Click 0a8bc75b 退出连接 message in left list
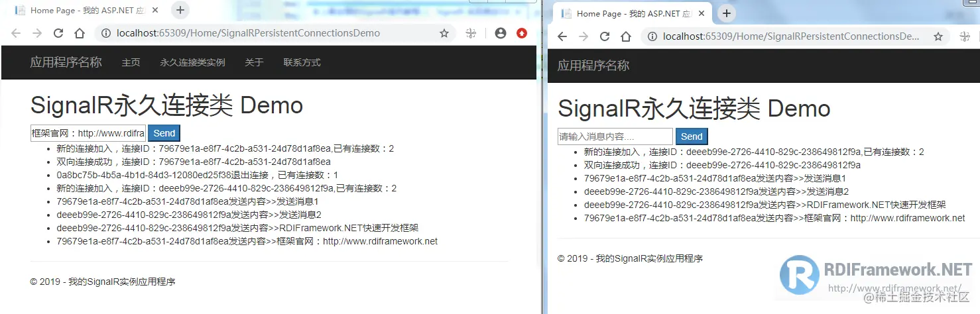980x314 pixels. click(x=198, y=175)
